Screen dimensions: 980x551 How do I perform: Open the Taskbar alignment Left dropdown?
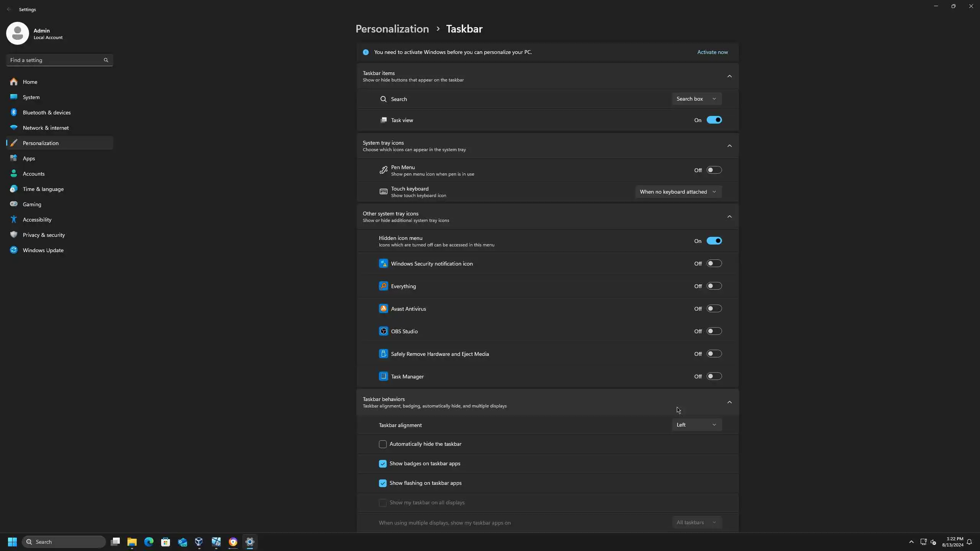tap(696, 425)
